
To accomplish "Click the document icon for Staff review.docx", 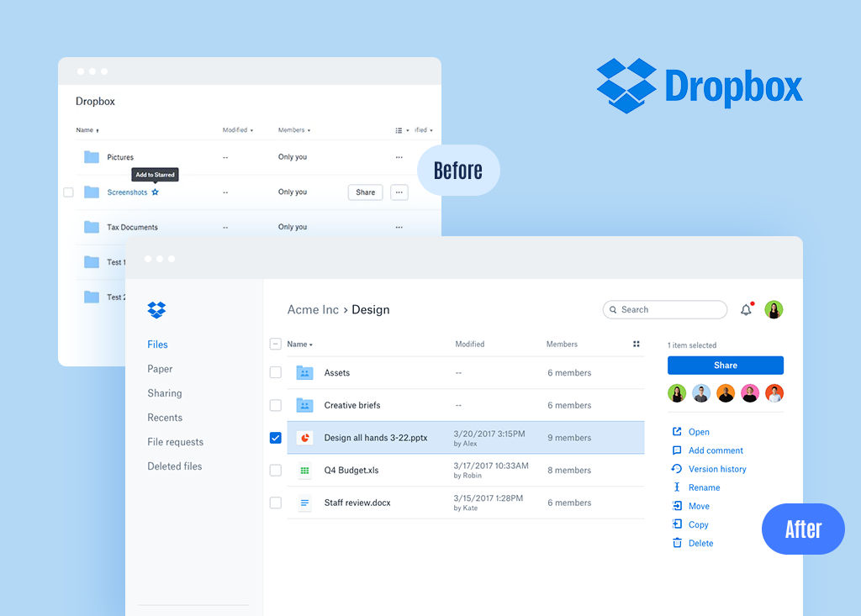I will point(304,503).
